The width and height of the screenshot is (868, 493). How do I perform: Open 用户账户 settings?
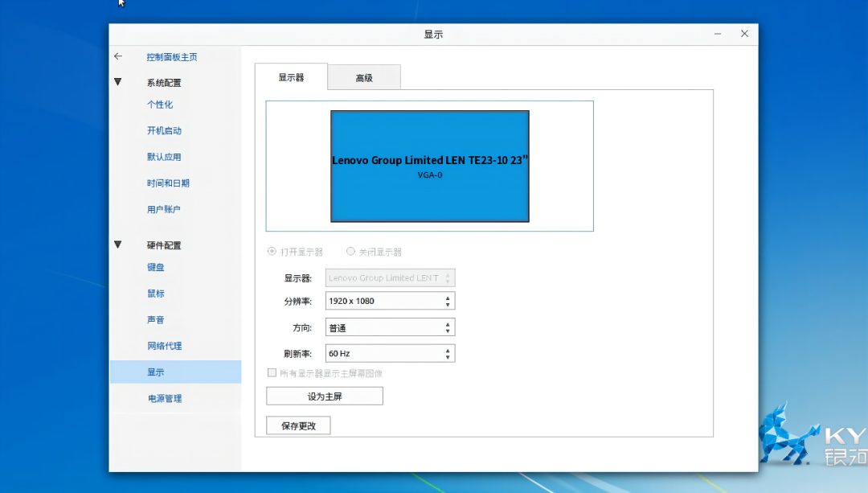click(163, 209)
